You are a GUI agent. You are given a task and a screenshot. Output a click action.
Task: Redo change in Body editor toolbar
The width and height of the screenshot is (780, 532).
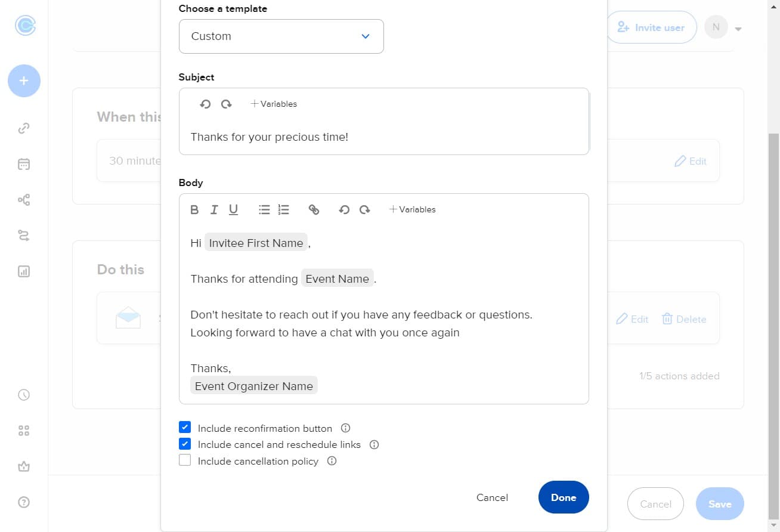coord(364,209)
